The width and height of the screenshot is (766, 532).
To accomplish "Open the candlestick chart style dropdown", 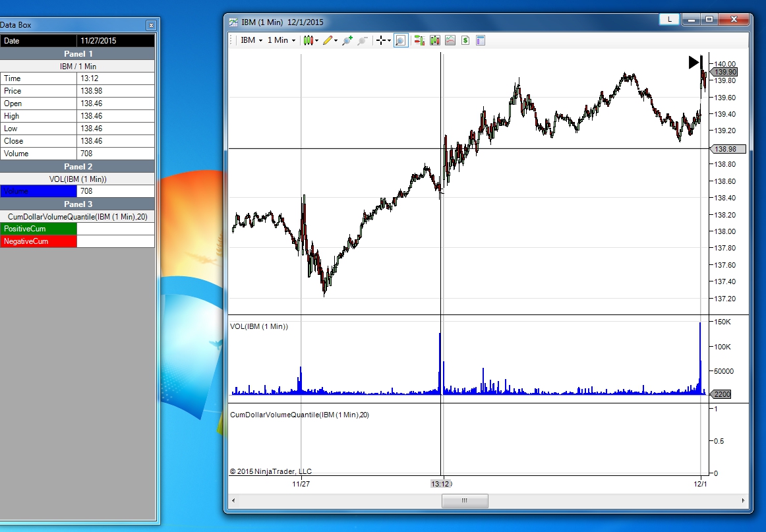I will coord(310,41).
